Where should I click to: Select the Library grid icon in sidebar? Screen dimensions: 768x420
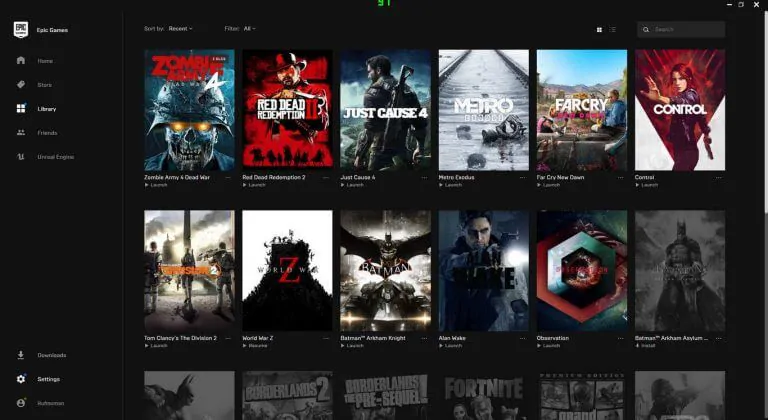click(21, 108)
